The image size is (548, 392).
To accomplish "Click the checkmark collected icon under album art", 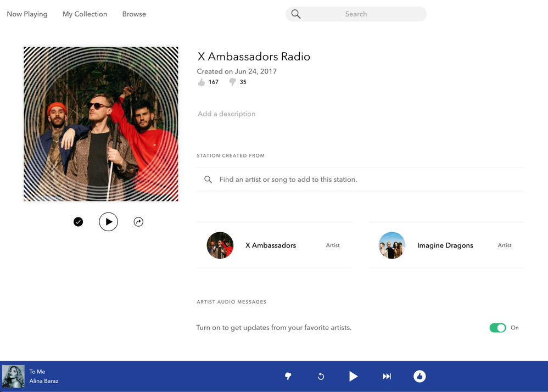I will pyautogui.click(x=78, y=222).
